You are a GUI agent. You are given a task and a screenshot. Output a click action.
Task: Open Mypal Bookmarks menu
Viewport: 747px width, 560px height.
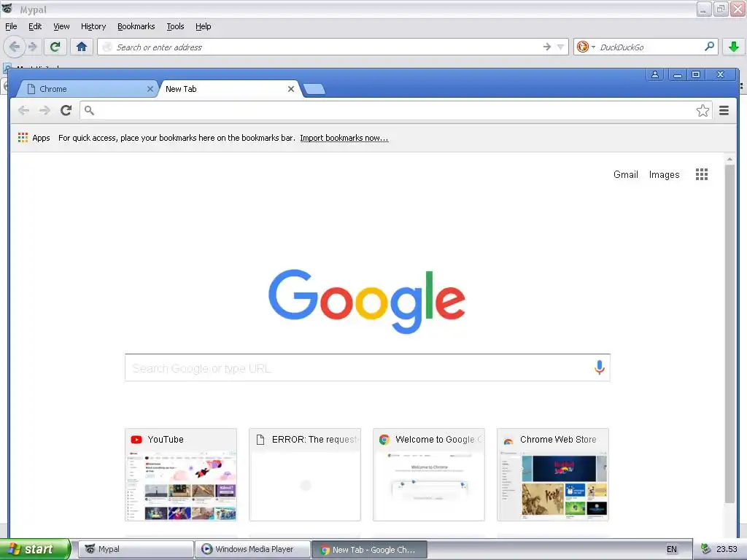(136, 26)
